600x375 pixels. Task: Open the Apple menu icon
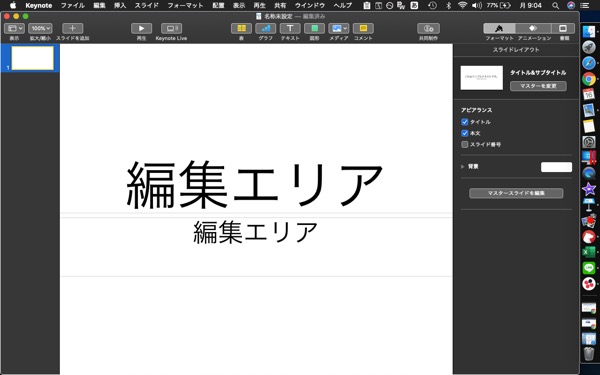13,5
